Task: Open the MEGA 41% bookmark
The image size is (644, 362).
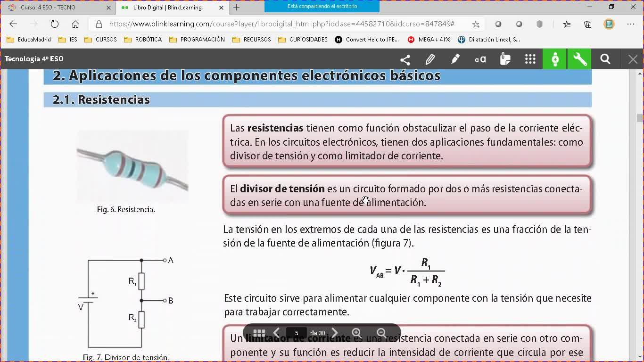Action: (x=429, y=40)
